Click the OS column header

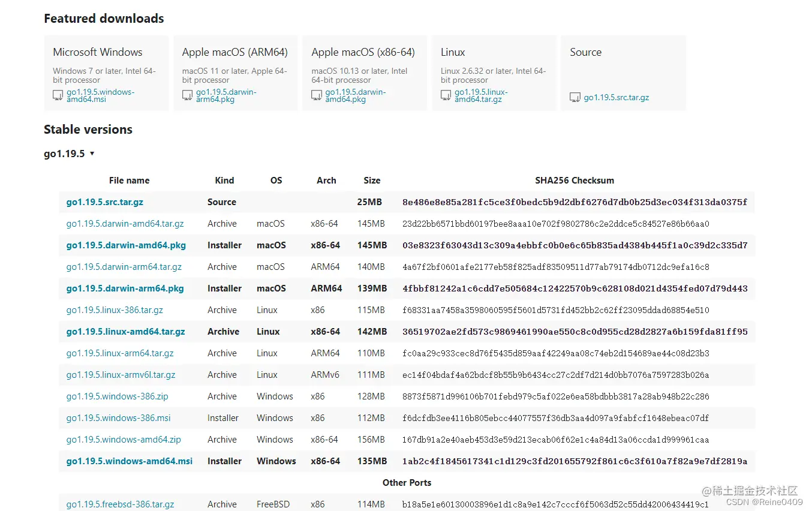(x=276, y=181)
